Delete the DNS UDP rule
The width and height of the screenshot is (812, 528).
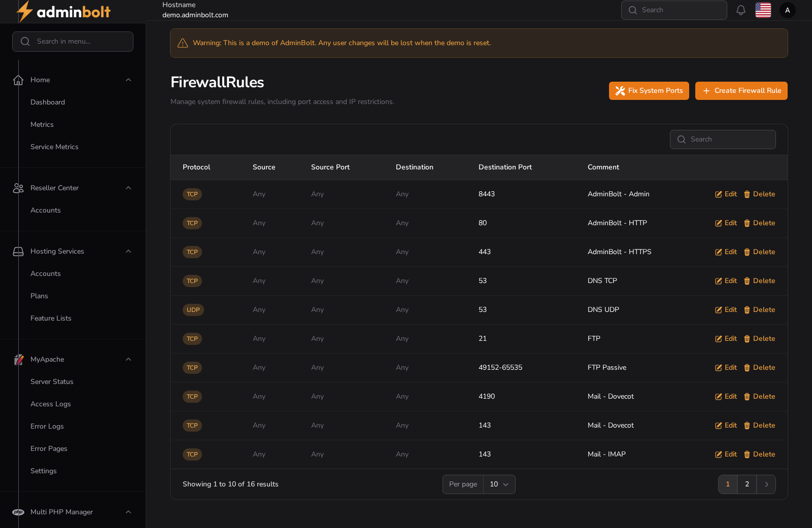tap(759, 310)
